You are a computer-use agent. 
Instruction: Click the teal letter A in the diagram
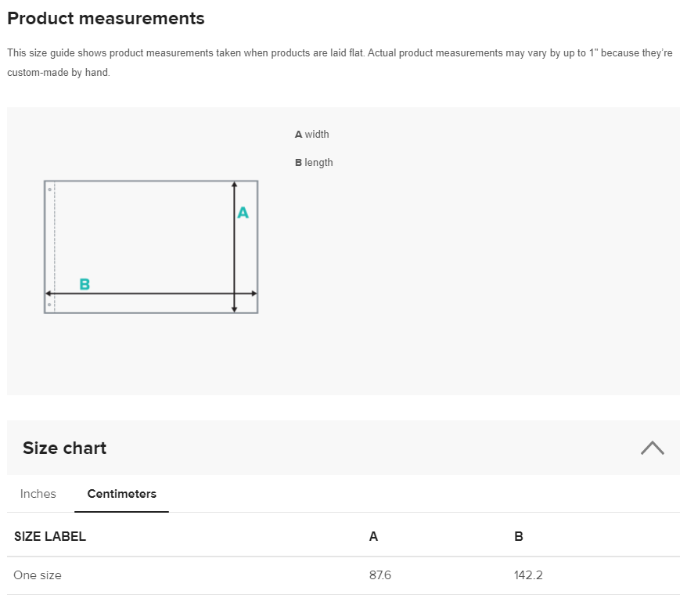pos(243,212)
